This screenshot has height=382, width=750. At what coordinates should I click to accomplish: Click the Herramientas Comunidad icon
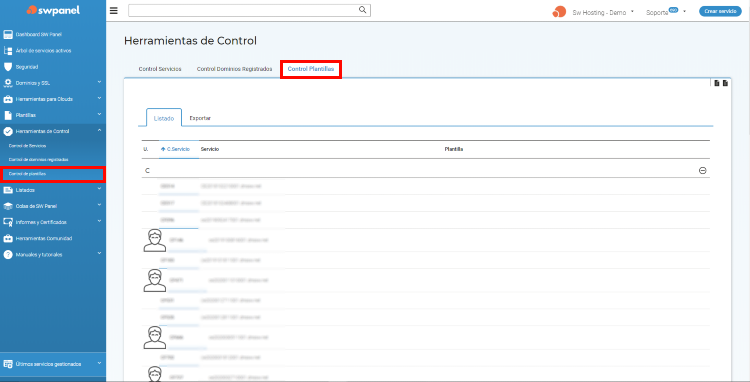coord(7,238)
